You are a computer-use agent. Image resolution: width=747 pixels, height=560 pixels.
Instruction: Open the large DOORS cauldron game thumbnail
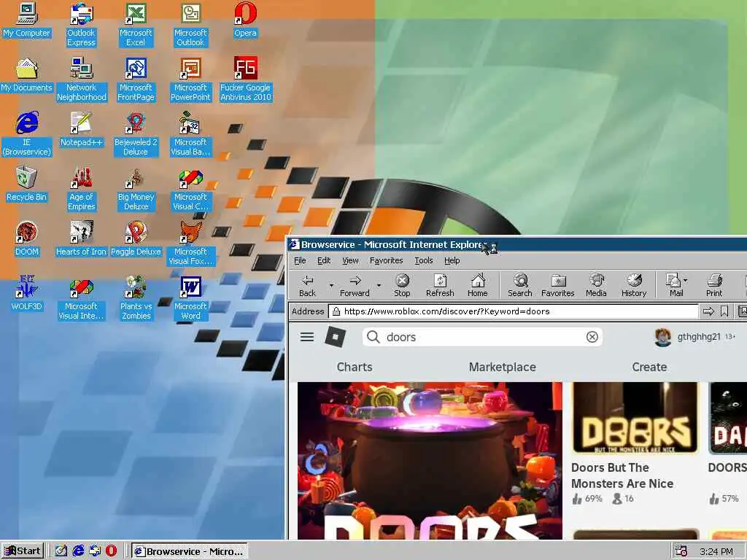[430, 461]
